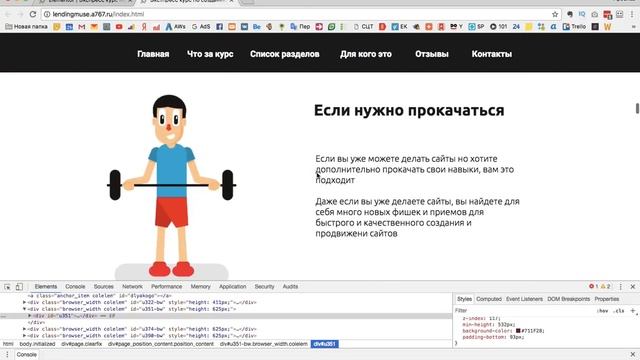Image resolution: width=640 pixels, height=360 pixels.
Task: Open the CUT bookmark
Action: tap(364, 27)
